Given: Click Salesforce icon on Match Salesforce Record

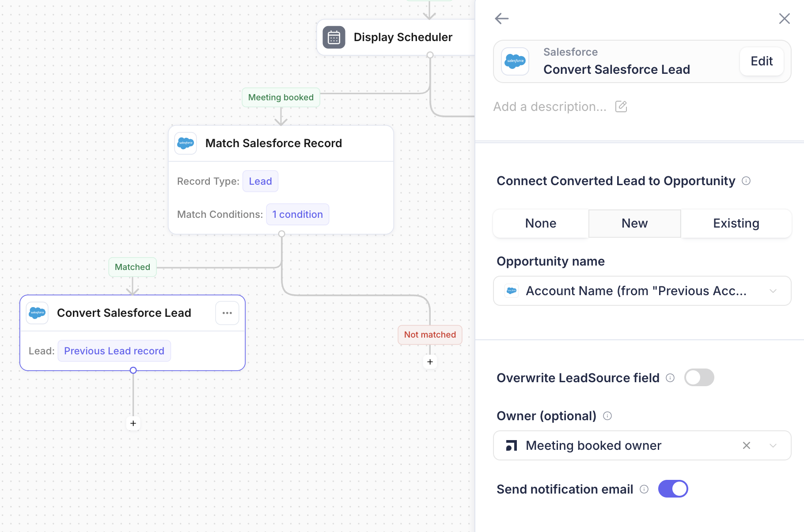Looking at the screenshot, I should pos(186,143).
